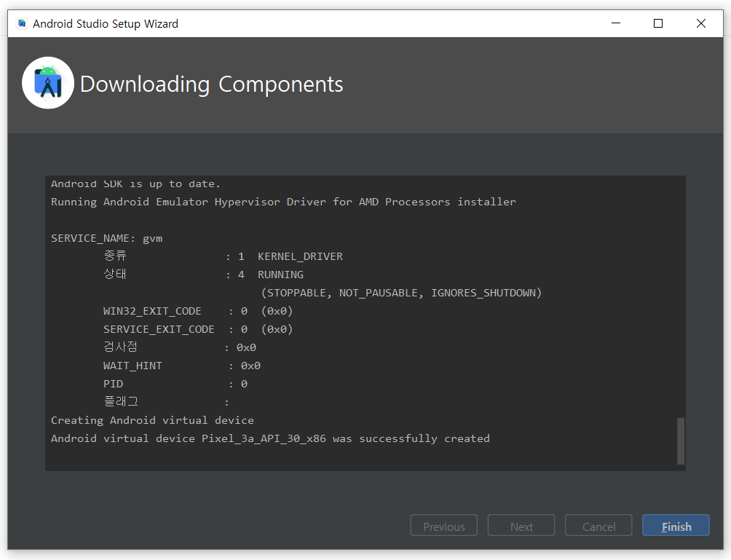Click the '종류' type log label
This screenshot has height=560, width=731.
coord(115,256)
